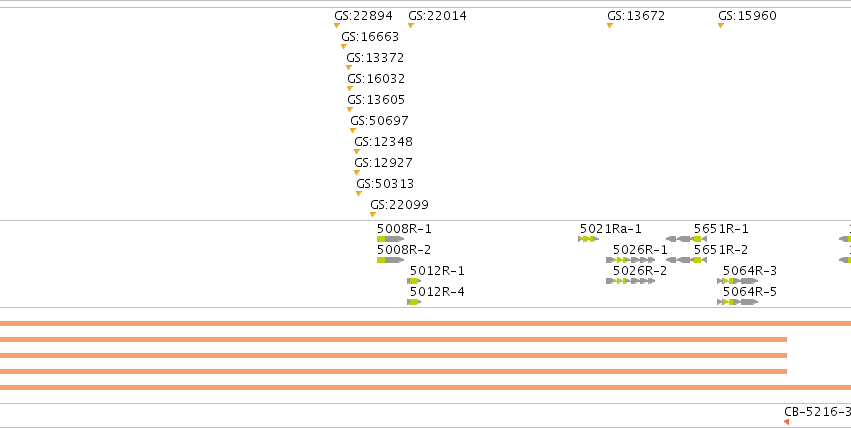This screenshot has height=428, width=851.
Task: Click the 5651R-2 gene model glyph
Action: (x=687, y=260)
